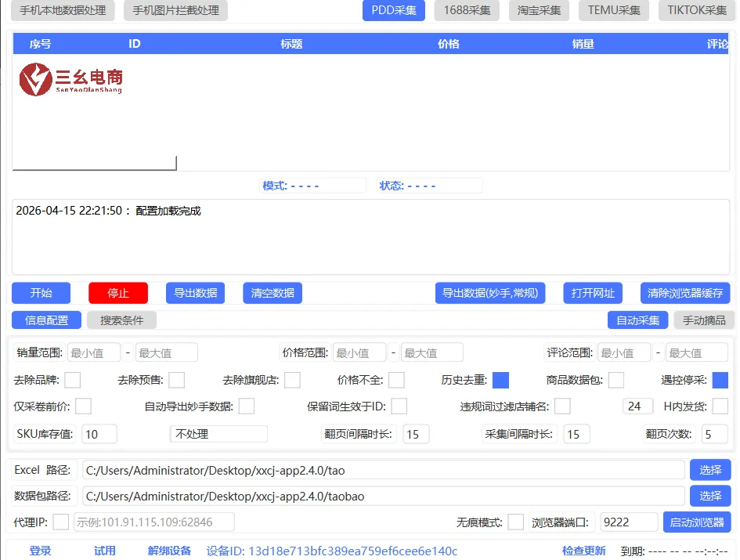Click 翻页间隔时长 field
Viewport: 740px width, 560px height.
(x=416, y=434)
